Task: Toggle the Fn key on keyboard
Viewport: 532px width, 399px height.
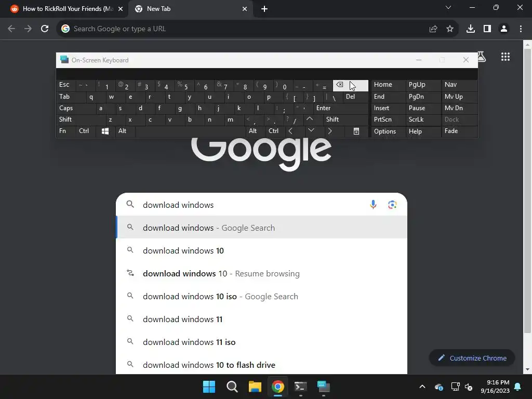Action: [66, 131]
